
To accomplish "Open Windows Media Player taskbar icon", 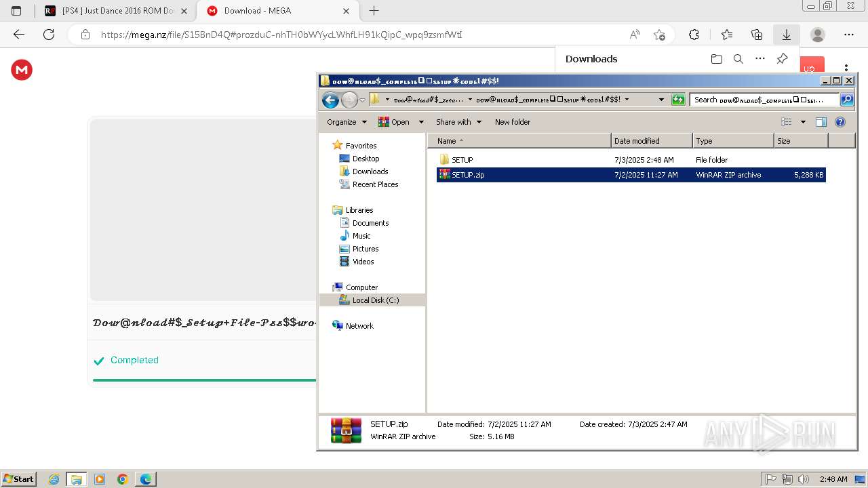I will 100,479.
